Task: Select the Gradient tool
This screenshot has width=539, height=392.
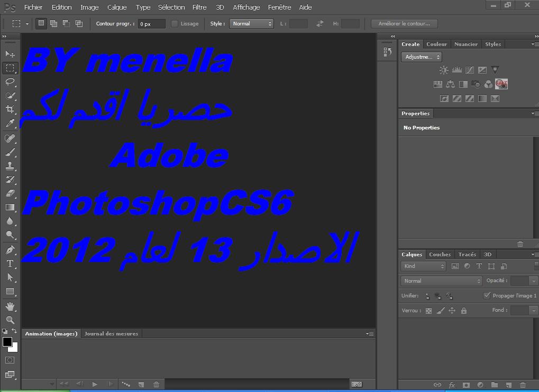Action: (10, 207)
